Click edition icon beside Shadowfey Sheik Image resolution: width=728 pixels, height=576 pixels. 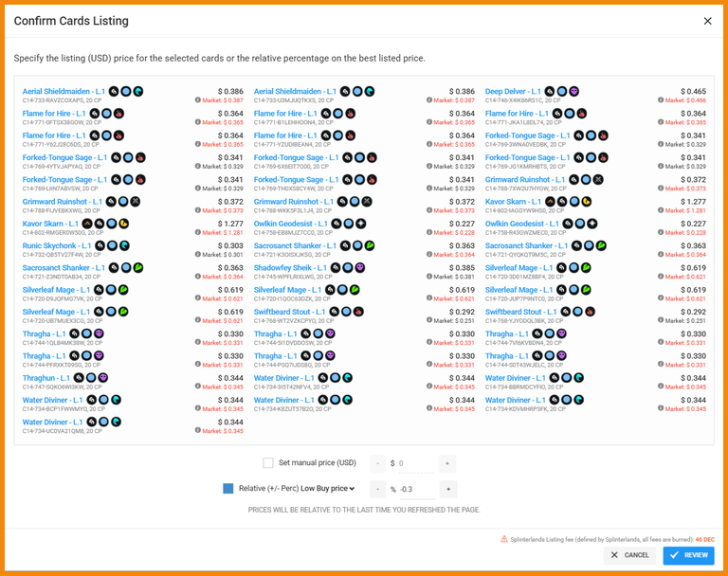pyautogui.click(x=336, y=268)
